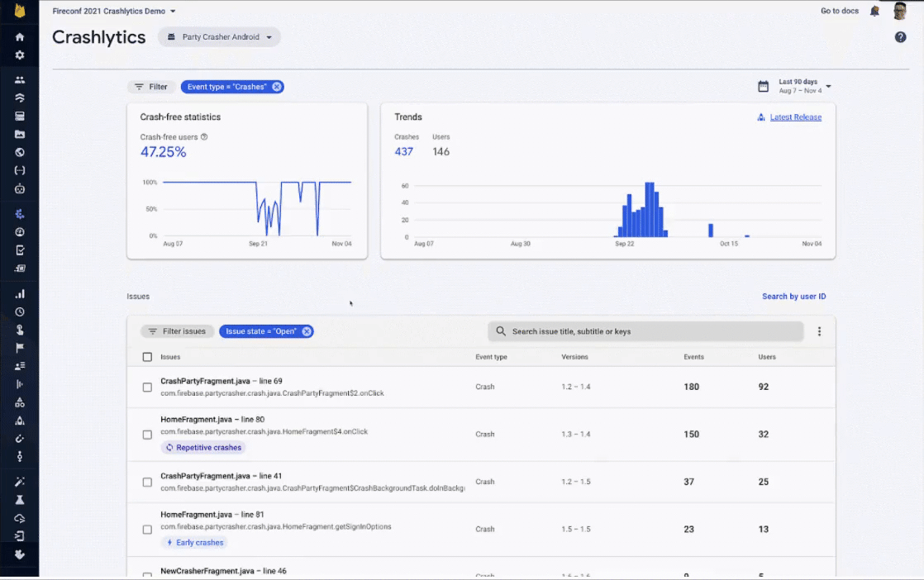This screenshot has height=580, width=924.
Task: Open the Firebase home icon in sidebar
Action: [20, 37]
